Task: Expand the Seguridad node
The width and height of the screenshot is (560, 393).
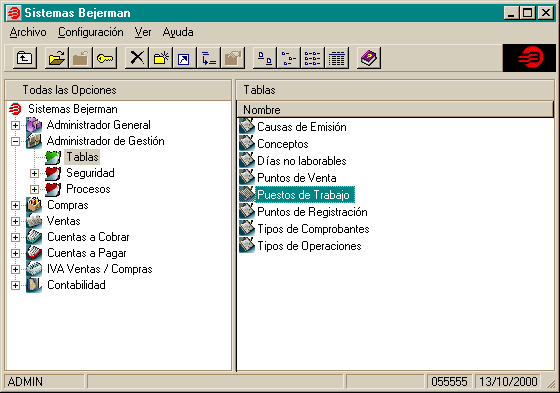Action: (34, 173)
